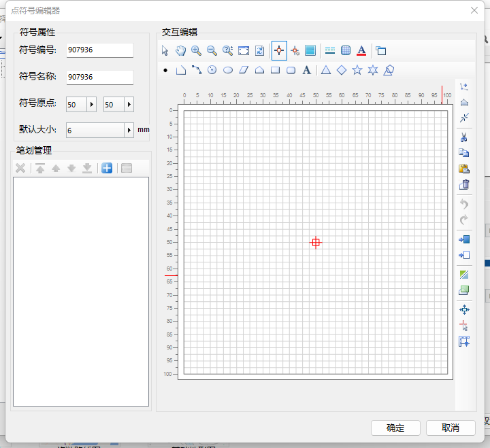The width and height of the screenshot is (490, 448).
Task: Click the zoom out magnifier
Action: pyautogui.click(x=212, y=50)
